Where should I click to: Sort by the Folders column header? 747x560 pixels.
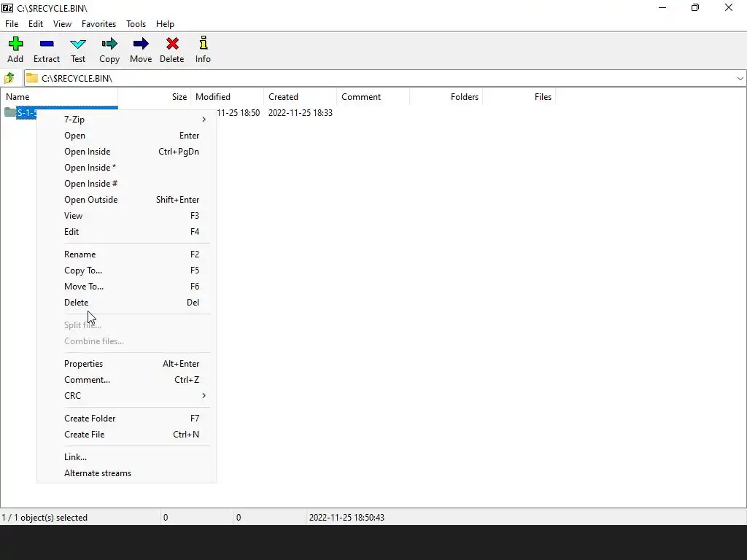[x=446, y=97]
